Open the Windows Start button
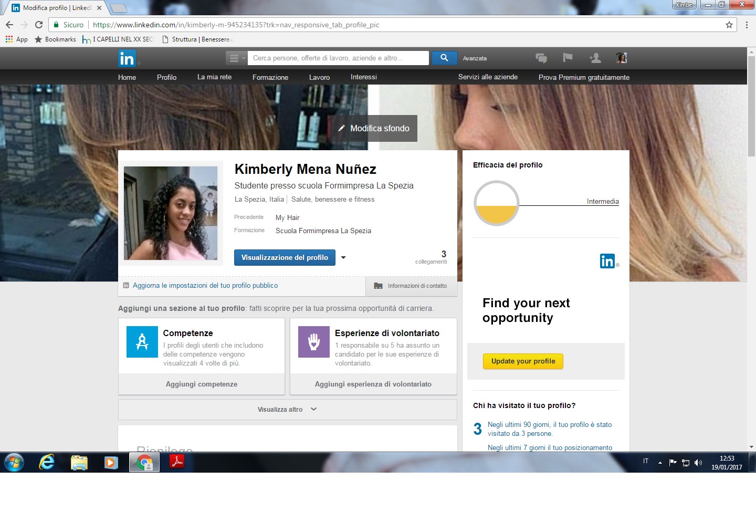The image size is (756, 532). tap(14, 463)
